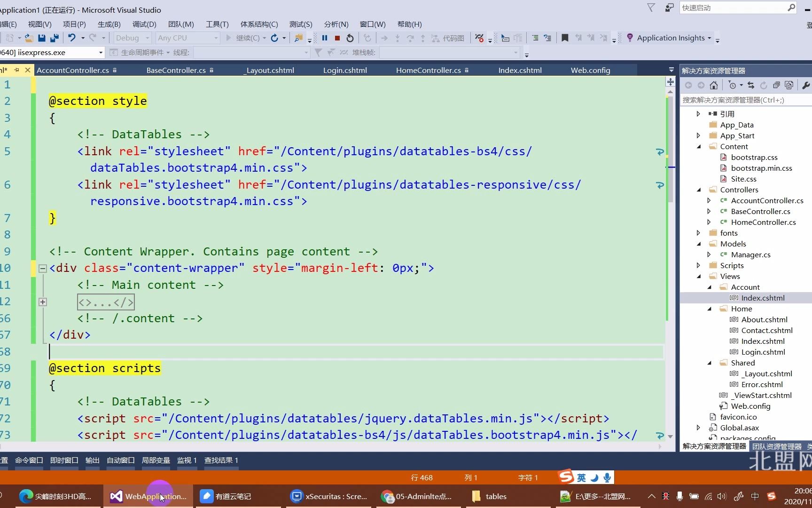Collapse the content-wrapper div outline region
This screenshot has height=508, width=812.
point(43,269)
